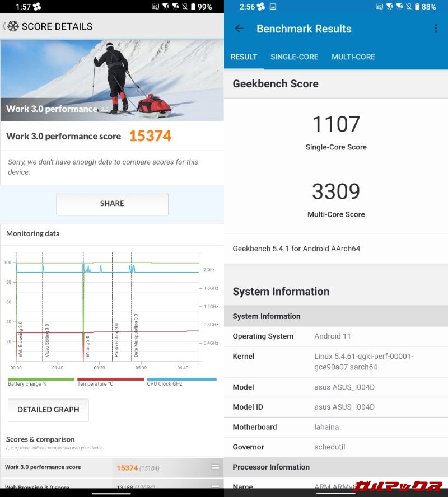Viewport: 448px width, 497px height.
Task: Switch to the SINGLE-CORE tab
Action: pos(294,57)
